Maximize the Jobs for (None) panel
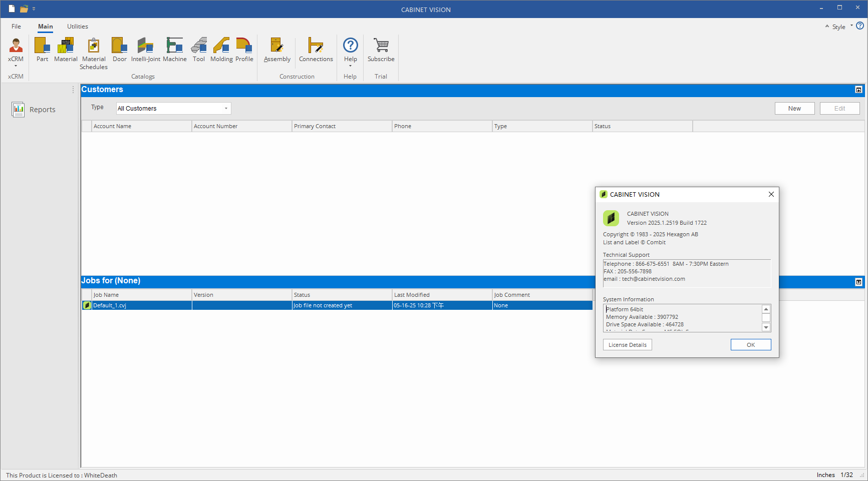 858,282
